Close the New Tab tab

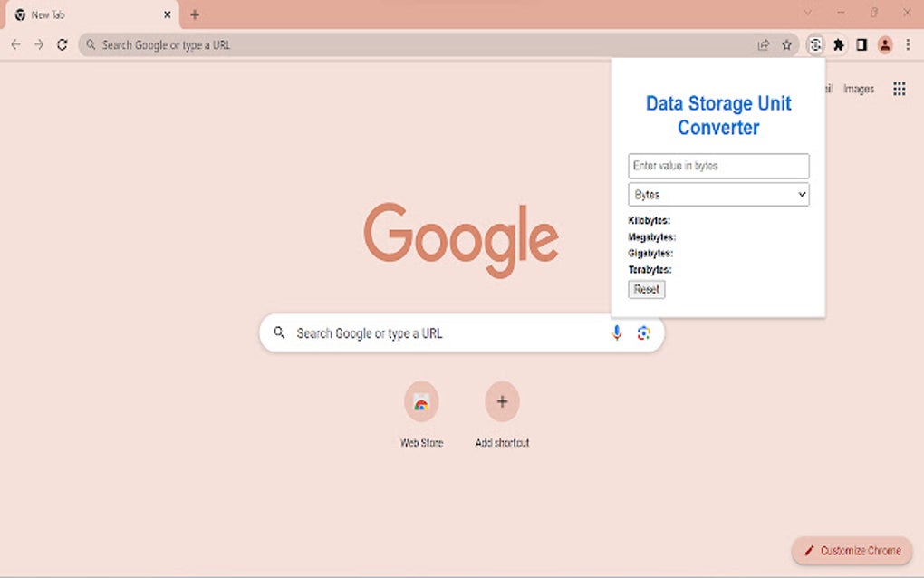[x=168, y=14]
